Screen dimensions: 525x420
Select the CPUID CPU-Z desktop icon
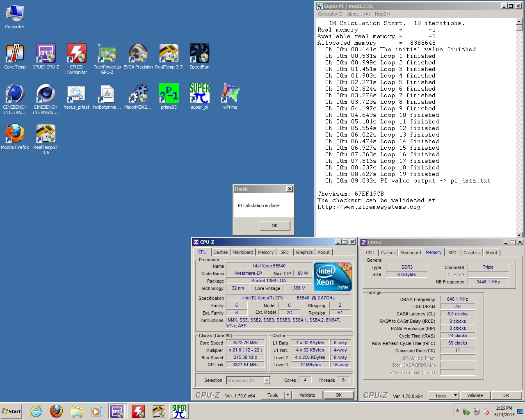[x=46, y=56]
